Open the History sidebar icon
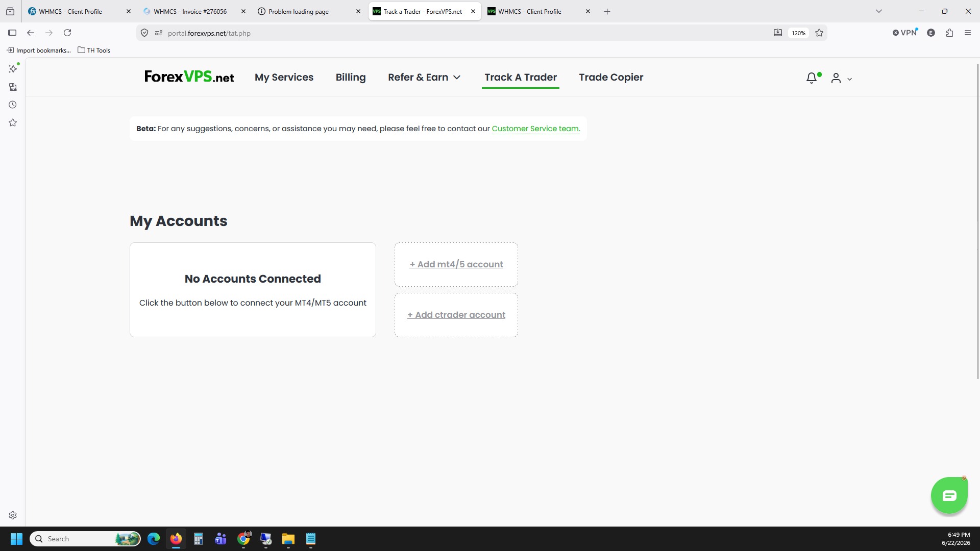 [x=13, y=105]
